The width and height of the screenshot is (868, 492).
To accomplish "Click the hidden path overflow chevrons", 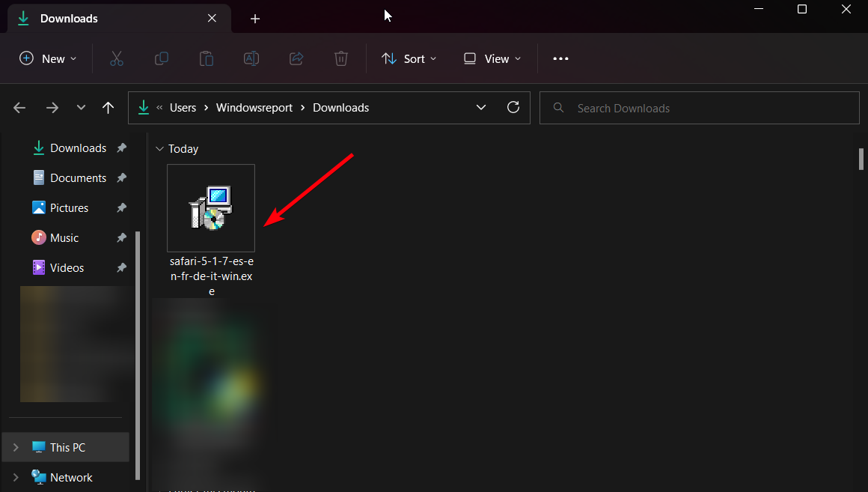I will tap(159, 108).
